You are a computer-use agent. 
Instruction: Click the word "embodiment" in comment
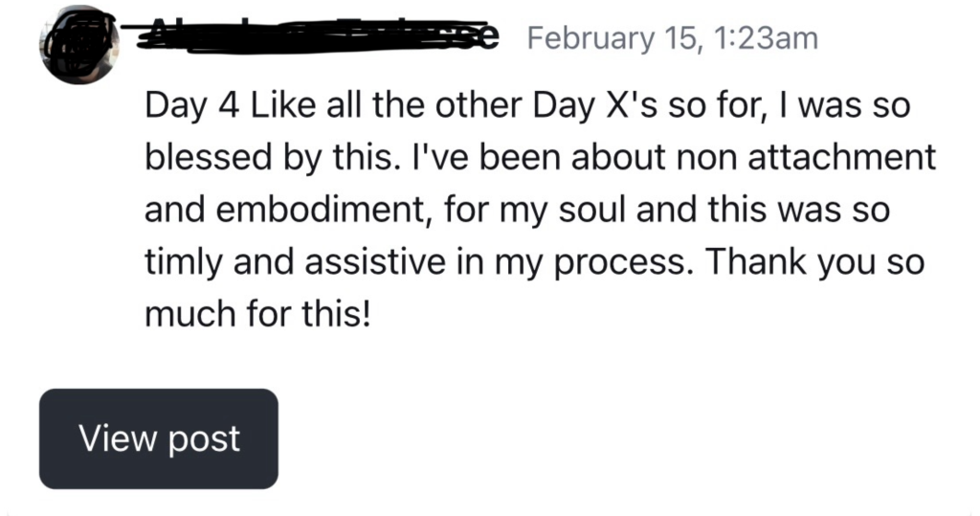coord(323,210)
